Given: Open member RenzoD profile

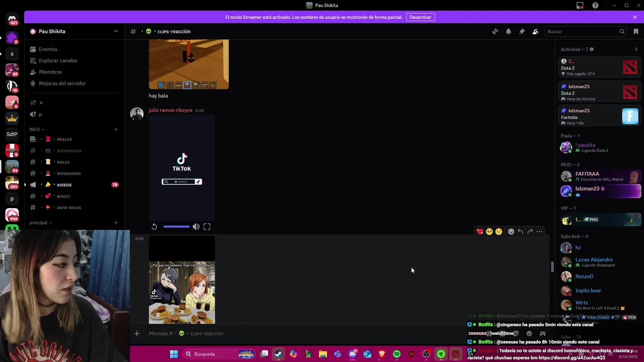Looking at the screenshot, I should click(600, 277).
